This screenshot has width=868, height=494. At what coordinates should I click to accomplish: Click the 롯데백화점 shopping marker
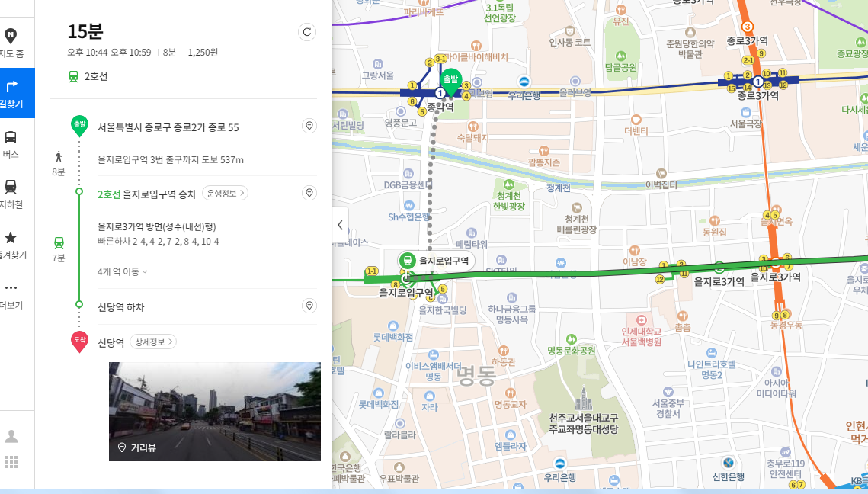(x=393, y=326)
